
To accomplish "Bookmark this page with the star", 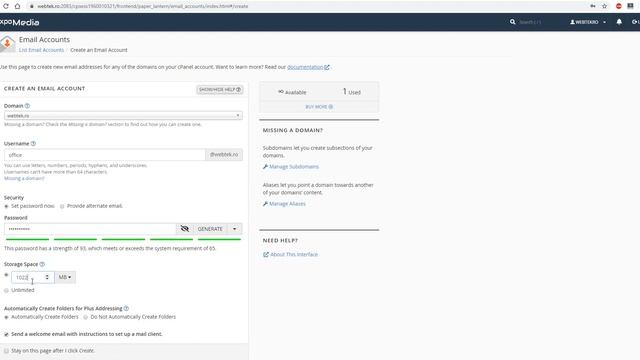I will tap(604, 6).
